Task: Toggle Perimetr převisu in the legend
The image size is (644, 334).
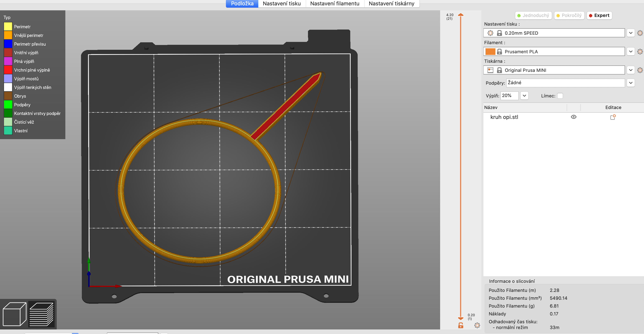Action: (25, 44)
